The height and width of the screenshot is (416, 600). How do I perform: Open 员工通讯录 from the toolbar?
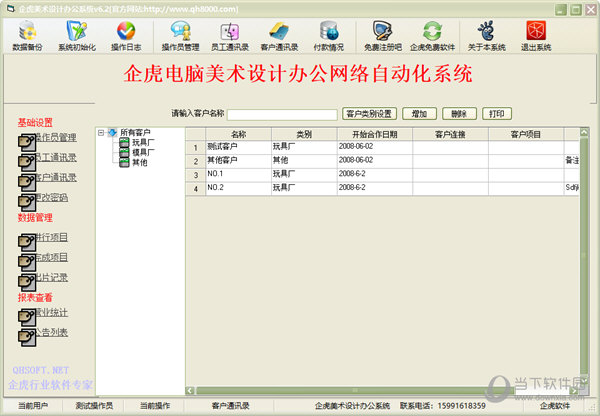(230, 36)
